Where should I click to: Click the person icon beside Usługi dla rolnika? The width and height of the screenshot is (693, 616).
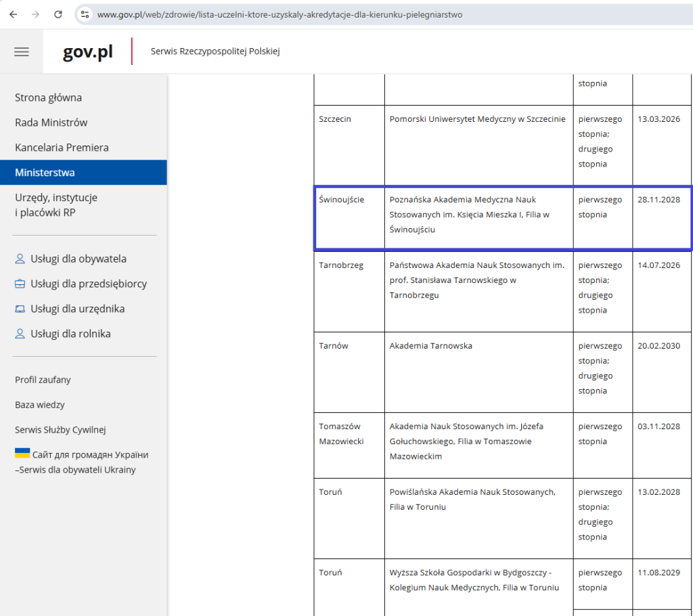(x=20, y=334)
